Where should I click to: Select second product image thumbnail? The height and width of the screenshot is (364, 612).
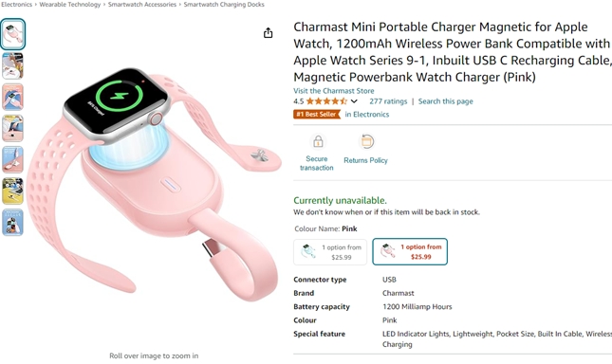pyautogui.click(x=13, y=65)
